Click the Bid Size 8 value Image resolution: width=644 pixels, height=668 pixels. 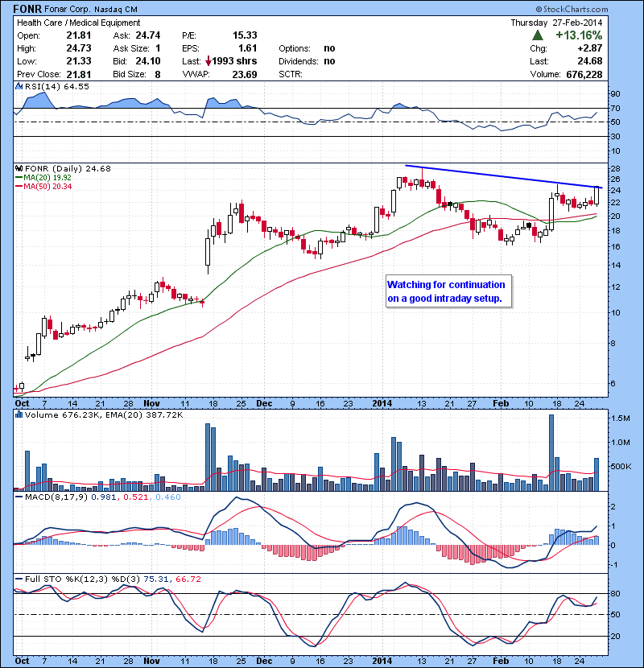coord(158,75)
